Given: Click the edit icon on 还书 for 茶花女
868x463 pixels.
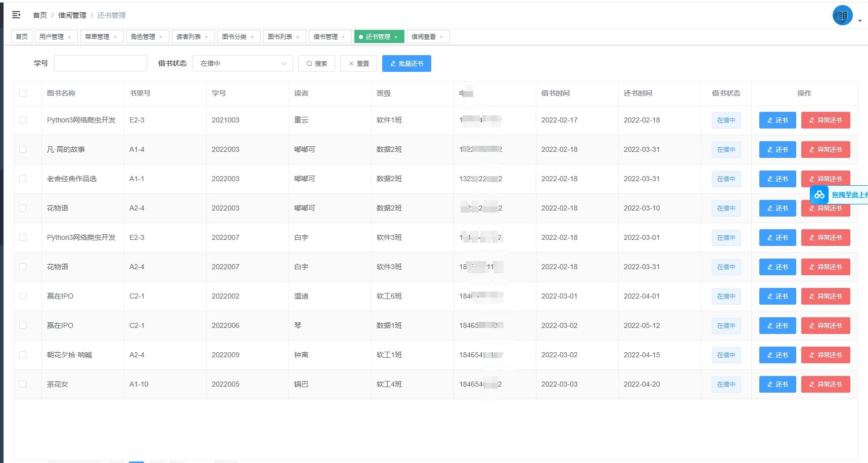Looking at the screenshot, I should tap(770, 384).
